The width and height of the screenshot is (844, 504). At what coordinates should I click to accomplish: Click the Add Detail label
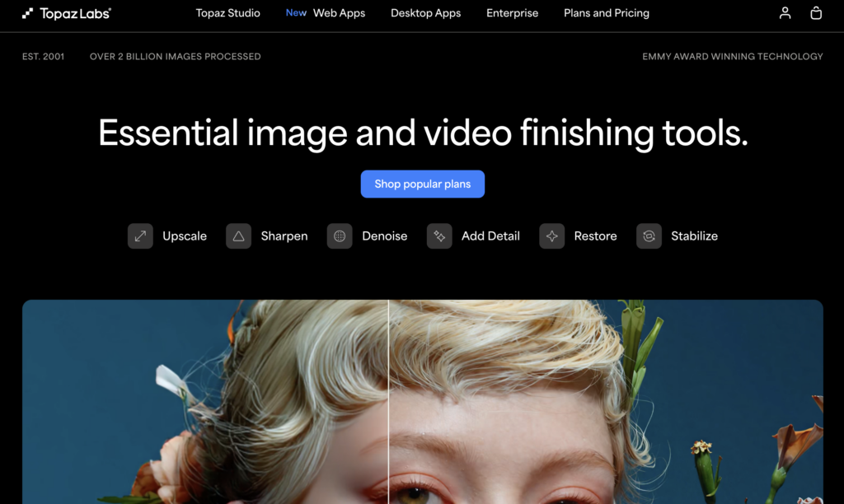click(490, 236)
